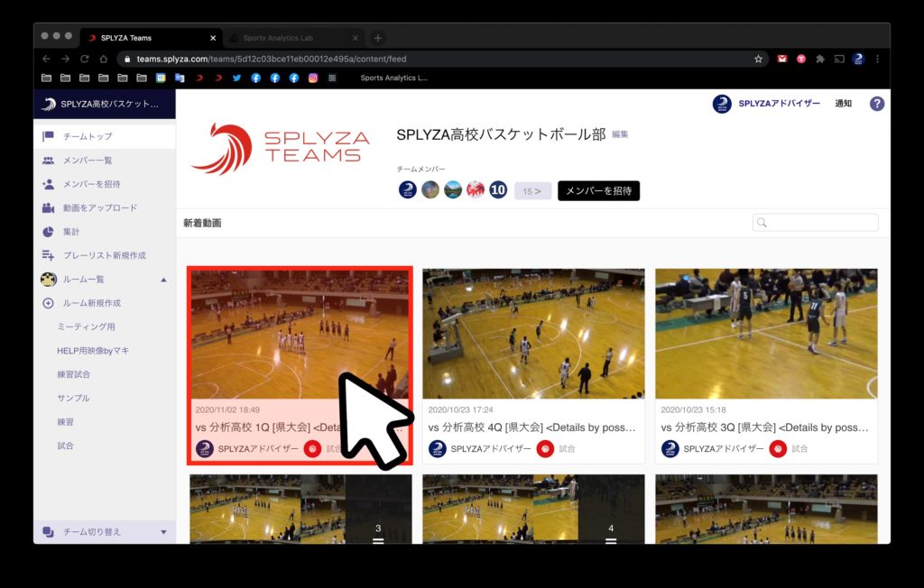
Task: Click the 動画をアップロード camera icon
Action: pos(49,208)
